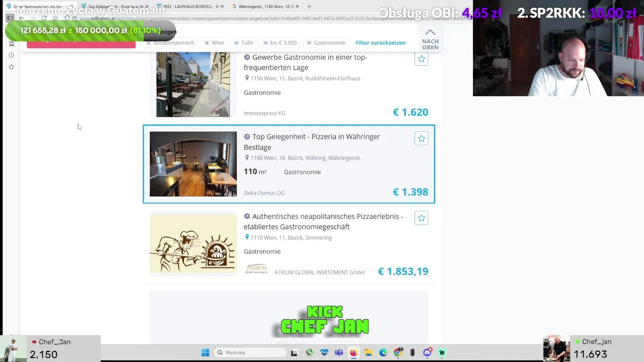The image size is (644, 362).
Task: Open File Explorer from the taskbar
Action: click(x=368, y=352)
